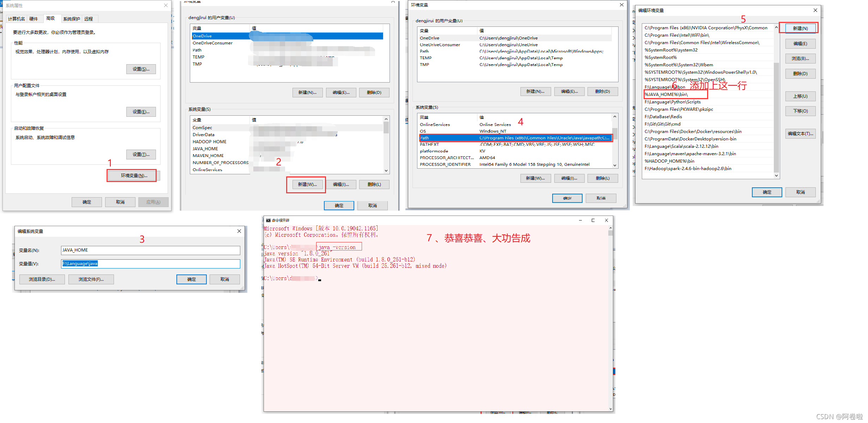868x423 pixels.
Task: Click into the 变量名 JAVA_HOME field
Action: coord(150,250)
